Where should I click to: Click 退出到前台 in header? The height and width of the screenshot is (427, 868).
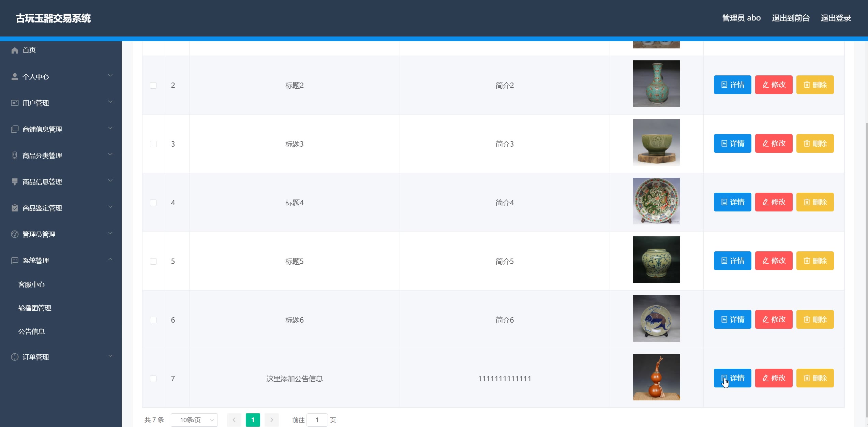pyautogui.click(x=791, y=18)
